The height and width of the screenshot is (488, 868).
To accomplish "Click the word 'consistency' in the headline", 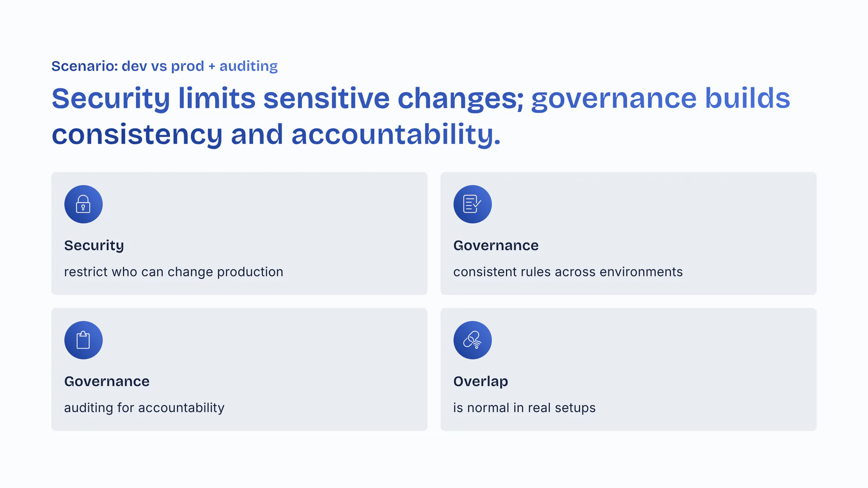I will 137,135.
